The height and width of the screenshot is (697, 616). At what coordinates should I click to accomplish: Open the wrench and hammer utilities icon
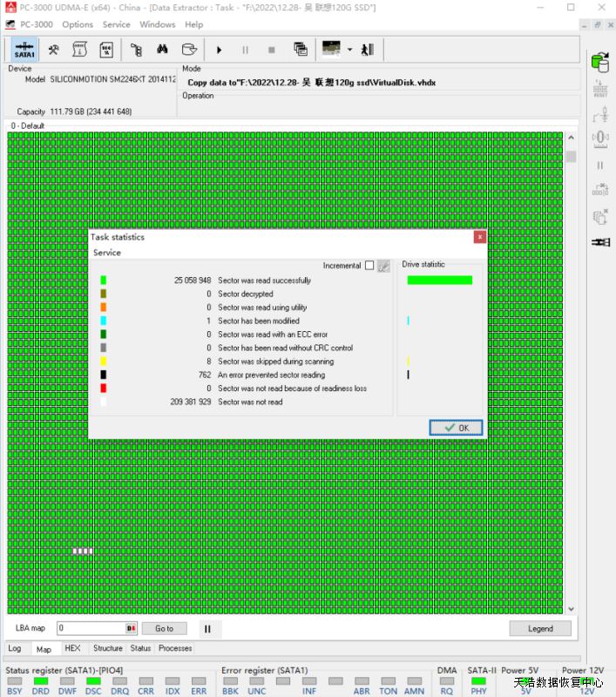point(53,50)
